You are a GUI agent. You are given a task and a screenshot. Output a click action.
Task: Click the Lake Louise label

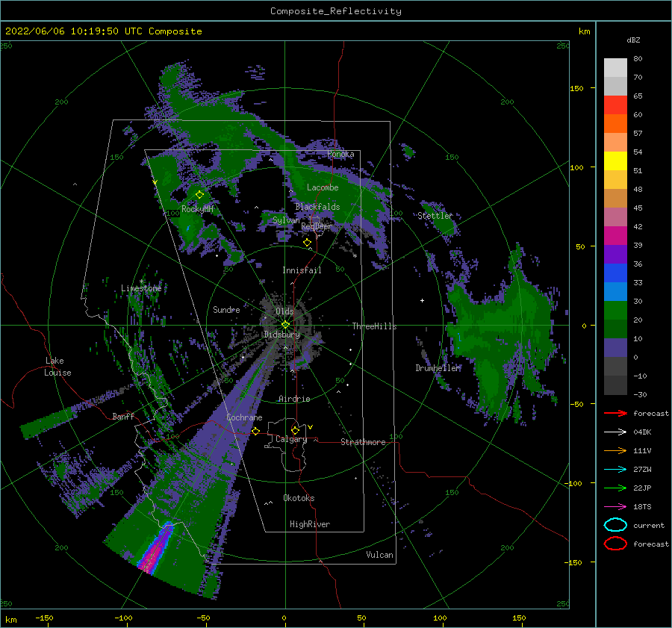57,367
